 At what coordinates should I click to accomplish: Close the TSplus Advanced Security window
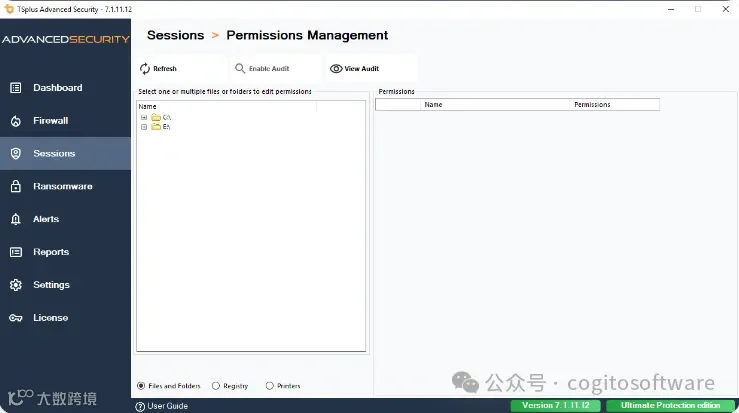click(726, 9)
